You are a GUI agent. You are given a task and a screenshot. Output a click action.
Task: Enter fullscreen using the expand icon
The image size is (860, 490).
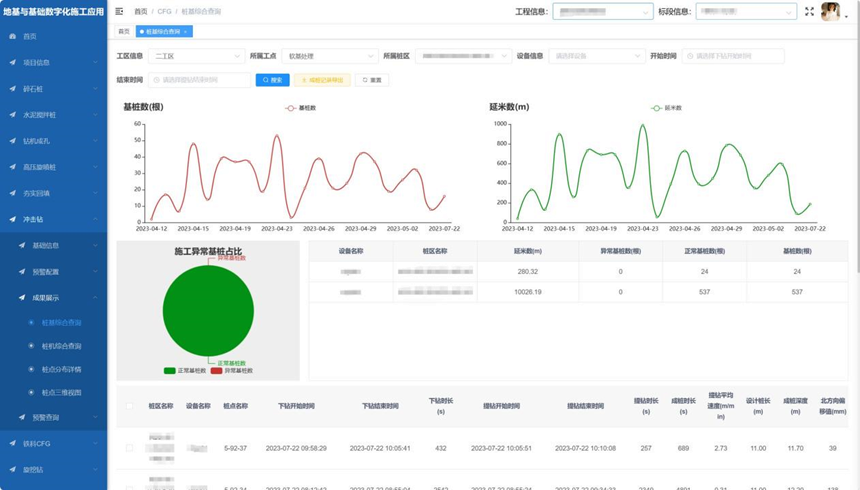(809, 12)
